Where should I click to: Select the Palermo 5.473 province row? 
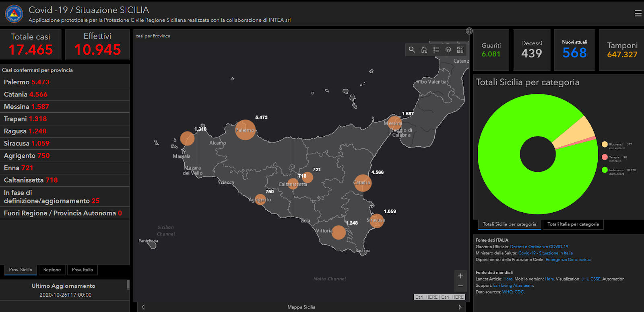tap(65, 82)
